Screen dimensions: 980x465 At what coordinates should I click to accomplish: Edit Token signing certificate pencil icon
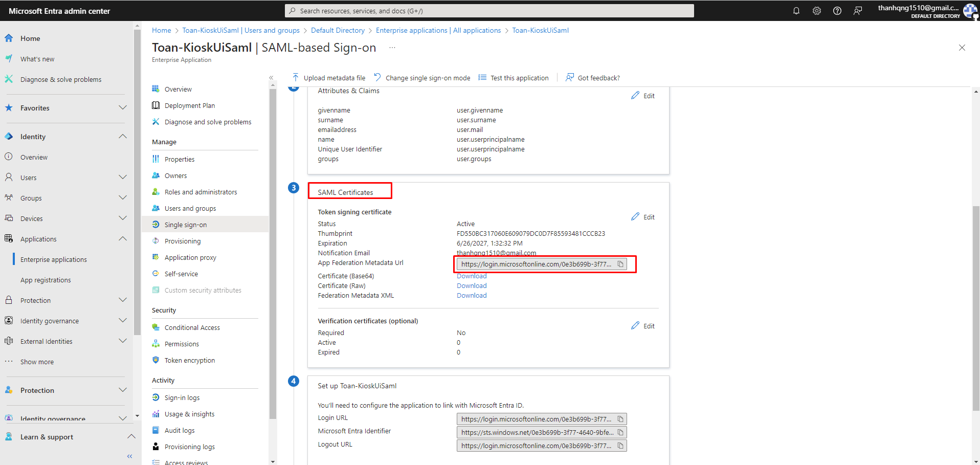(635, 217)
